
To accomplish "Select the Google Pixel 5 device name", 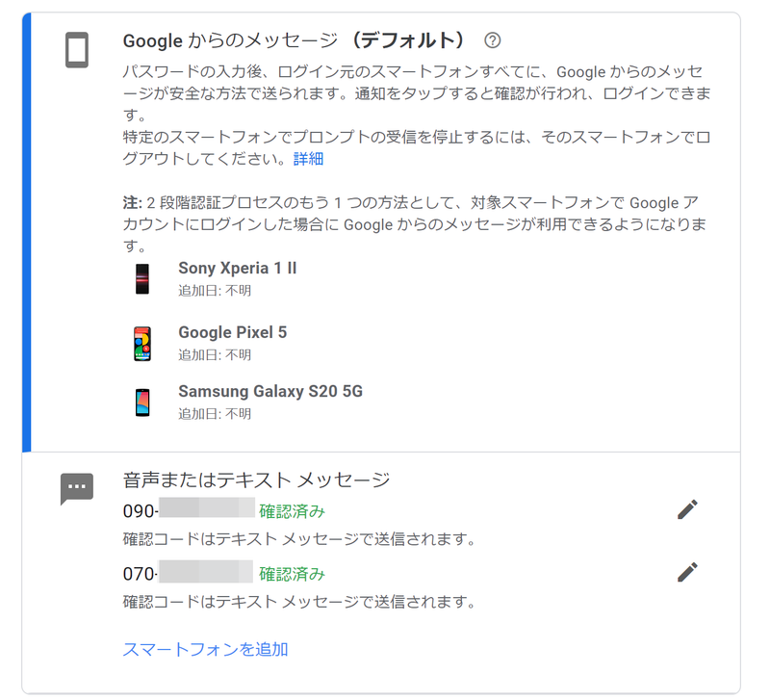I will tap(233, 332).
